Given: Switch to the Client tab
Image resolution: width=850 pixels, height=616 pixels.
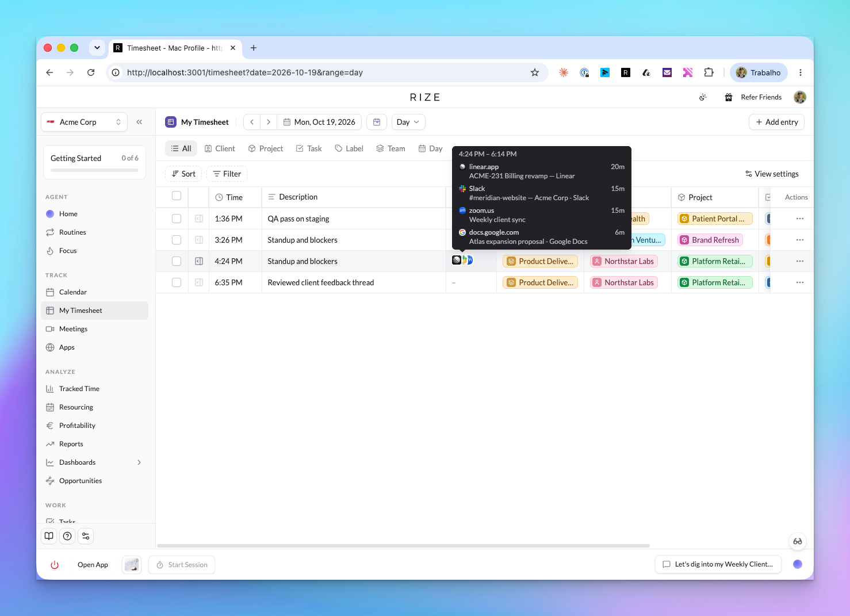Looking at the screenshot, I should point(220,148).
